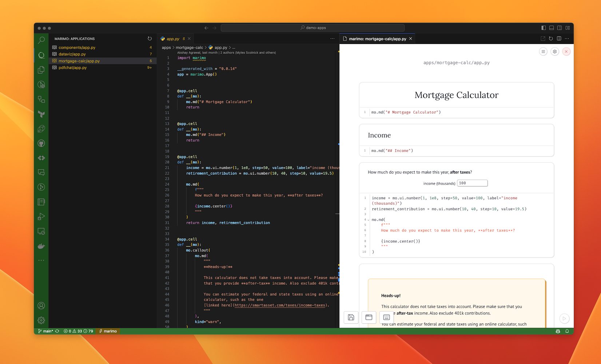Collapse the mo.md cell code at line 4
The height and width of the screenshot is (364, 601).
368,220
